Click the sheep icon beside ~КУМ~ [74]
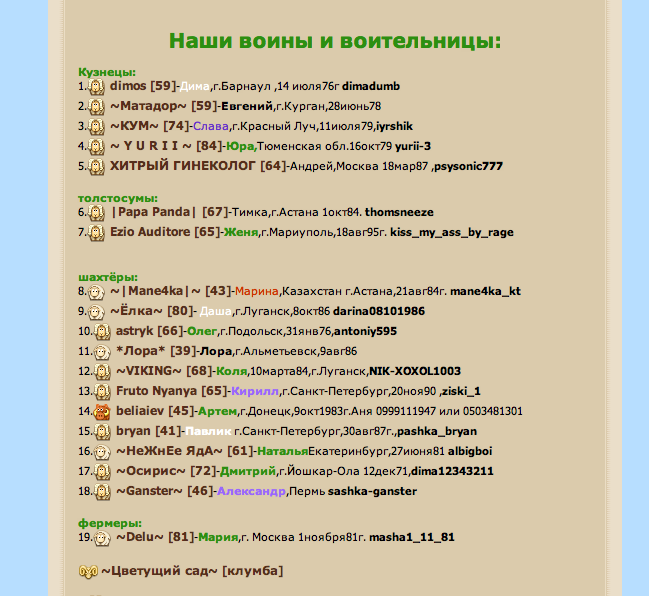This screenshot has width=649, height=596. coord(96,127)
